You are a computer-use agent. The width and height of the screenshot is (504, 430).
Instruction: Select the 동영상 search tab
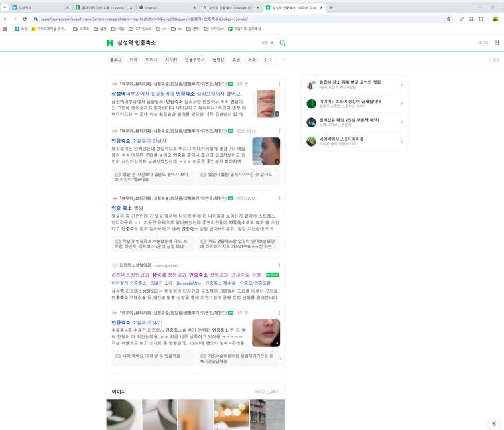pos(219,60)
